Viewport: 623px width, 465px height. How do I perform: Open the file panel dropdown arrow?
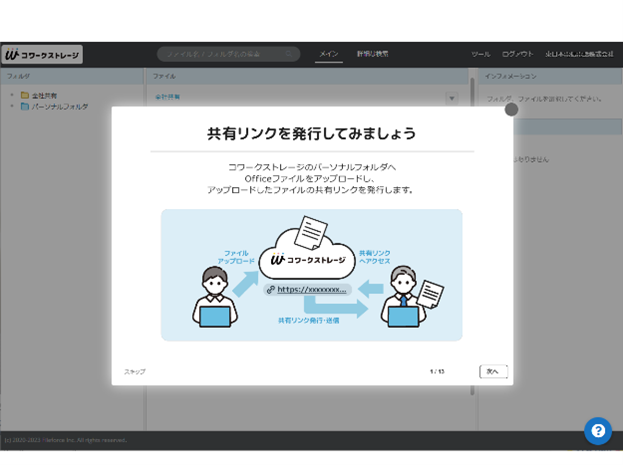tap(451, 98)
